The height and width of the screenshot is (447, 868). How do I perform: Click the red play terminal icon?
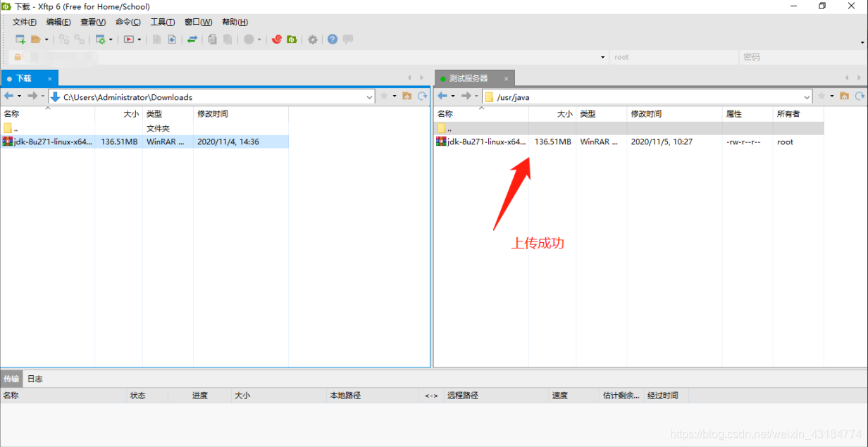tap(129, 39)
